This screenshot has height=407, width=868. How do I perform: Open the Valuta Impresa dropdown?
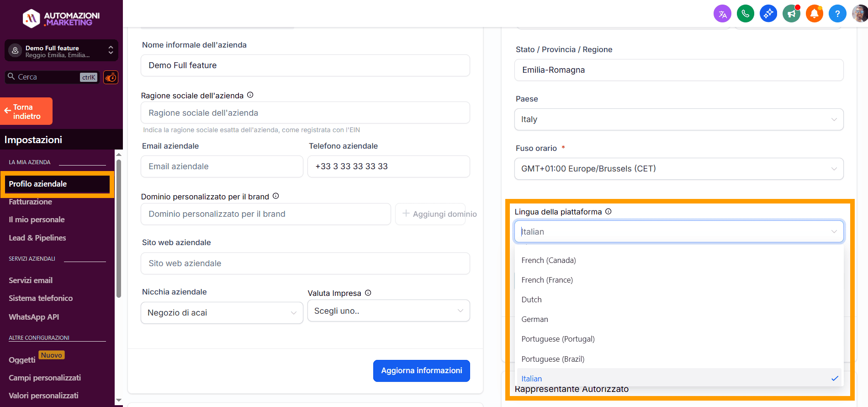coord(388,311)
